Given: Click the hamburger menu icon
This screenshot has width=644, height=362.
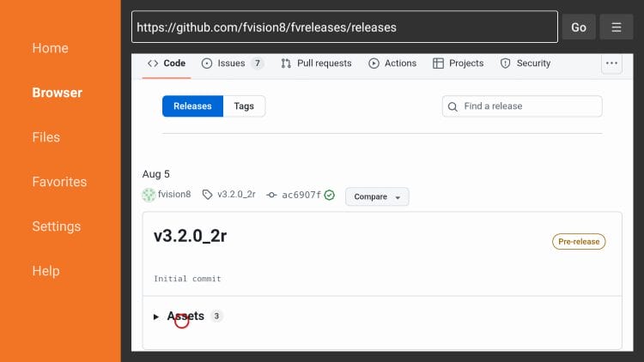Looking at the screenshot, I should 616,27.
